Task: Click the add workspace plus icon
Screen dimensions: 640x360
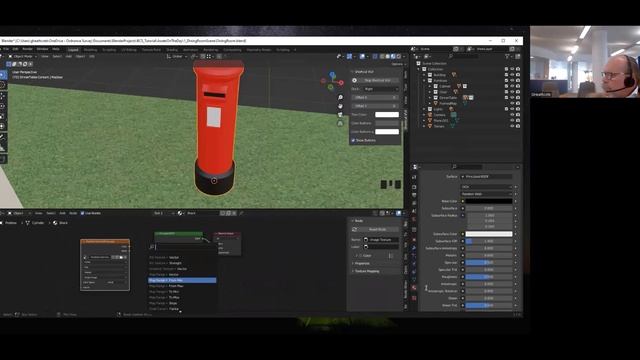Action: pos(295,50)
